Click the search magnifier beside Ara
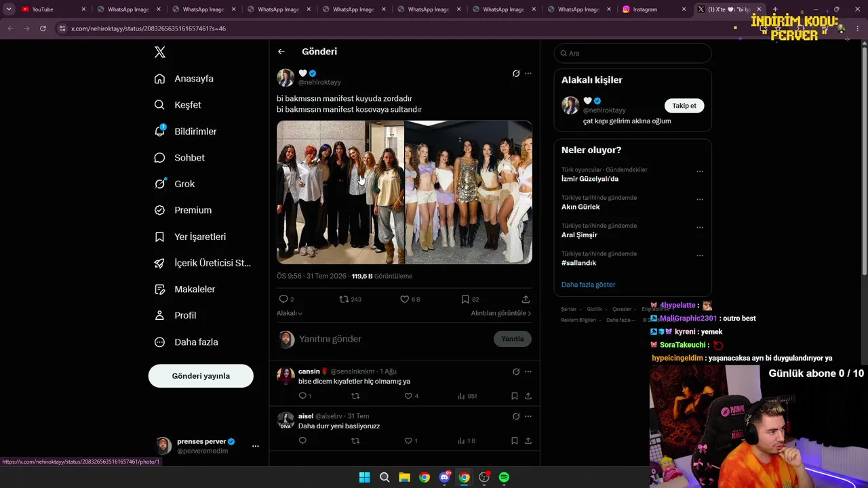This screenshot has width=868, height=488. tap(563, 53)
